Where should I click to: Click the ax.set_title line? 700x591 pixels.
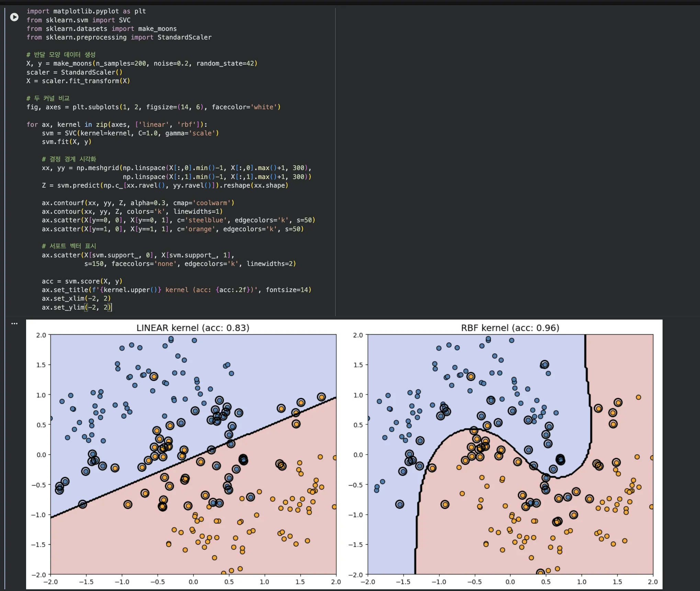(176, 290)
